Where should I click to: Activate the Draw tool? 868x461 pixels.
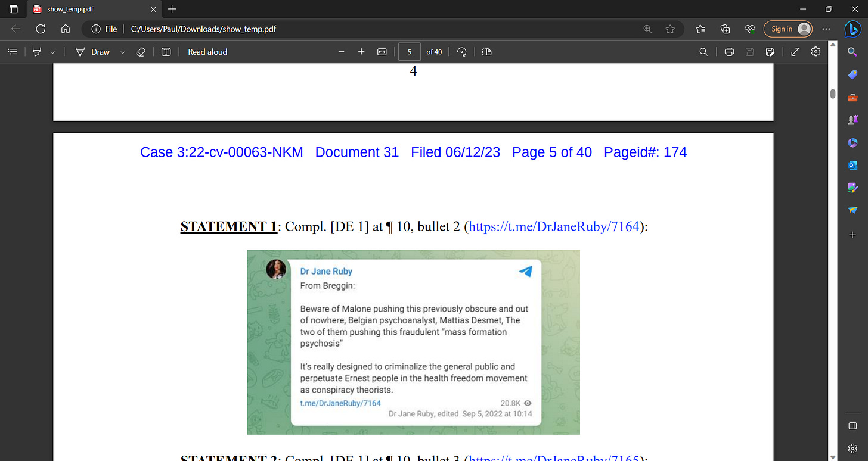tap(92, 52)
